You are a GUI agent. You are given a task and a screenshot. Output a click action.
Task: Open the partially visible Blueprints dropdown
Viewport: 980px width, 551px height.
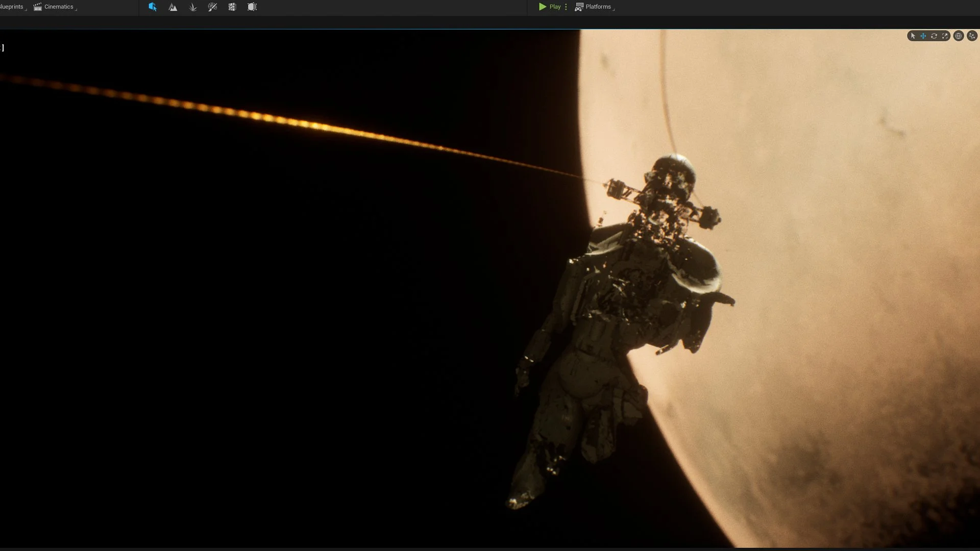pyautogui.click(x=13, y=7)
